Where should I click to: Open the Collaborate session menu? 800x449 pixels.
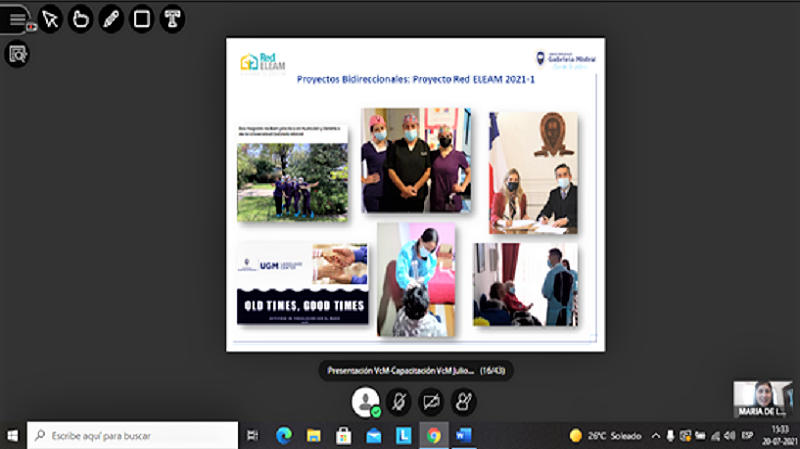(16, 19)
